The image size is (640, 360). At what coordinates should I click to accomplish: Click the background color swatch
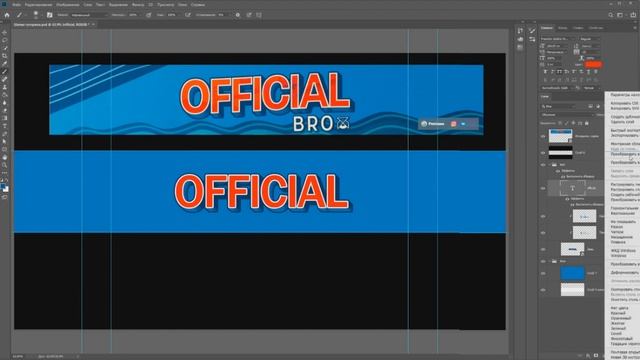[6, 190]
